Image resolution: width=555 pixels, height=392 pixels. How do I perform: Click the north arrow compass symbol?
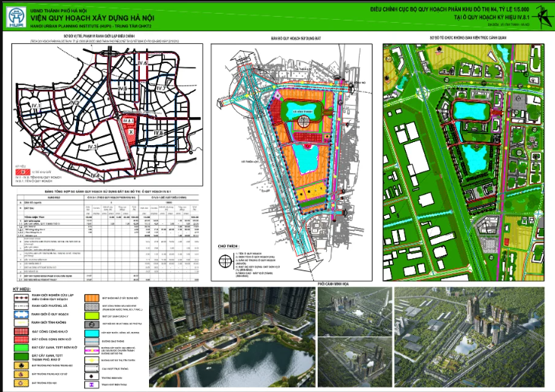tap(543, 16)
